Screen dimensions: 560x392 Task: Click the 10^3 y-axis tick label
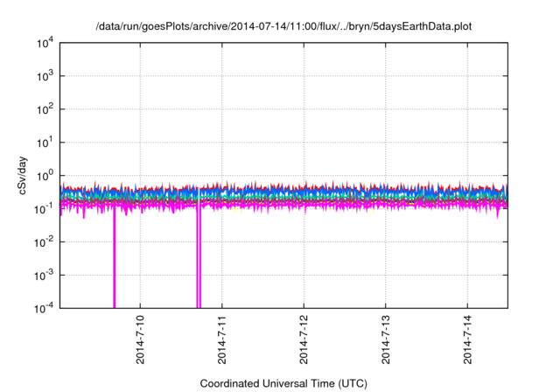pyautogui.click(x=45, y=76)
